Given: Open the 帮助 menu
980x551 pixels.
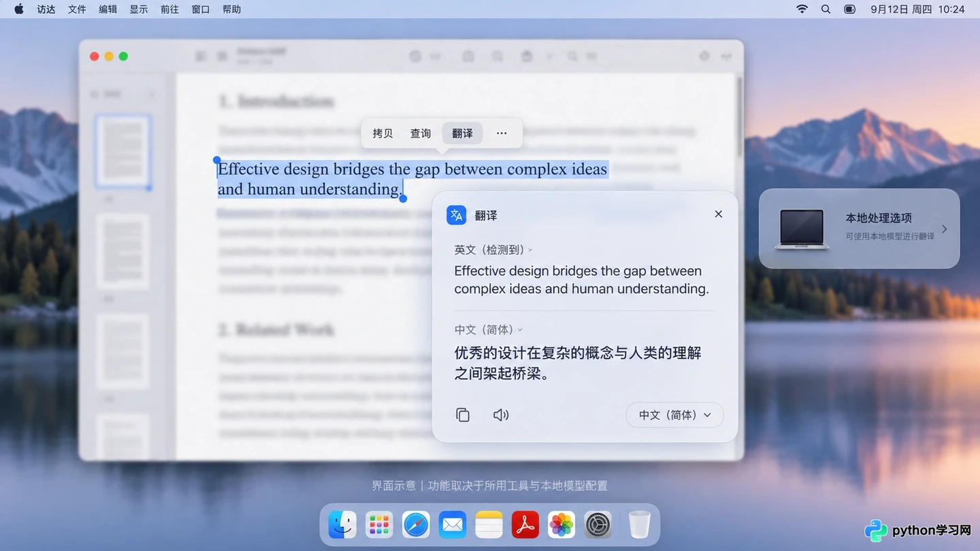Looking at the screenshot, I should click(231, 10).
